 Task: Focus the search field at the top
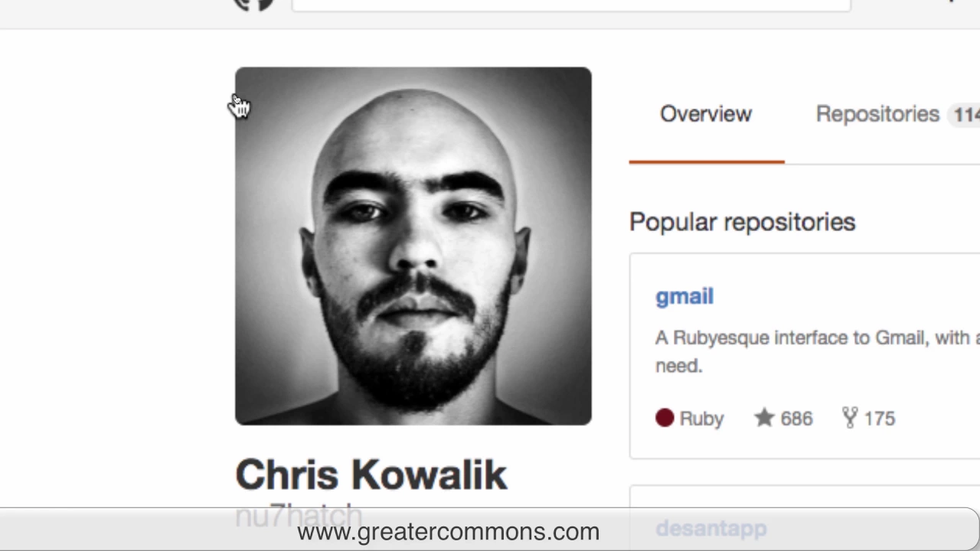(571, 5)
